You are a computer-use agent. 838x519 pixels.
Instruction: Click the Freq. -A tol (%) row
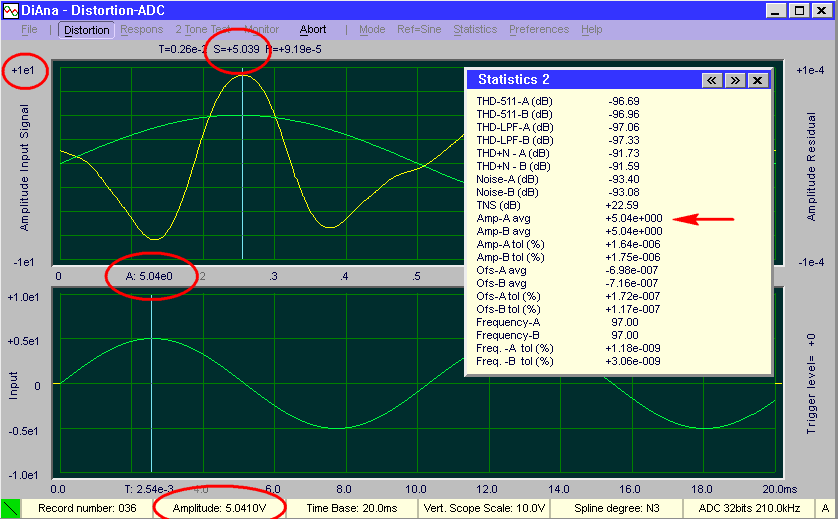[569, 348]
